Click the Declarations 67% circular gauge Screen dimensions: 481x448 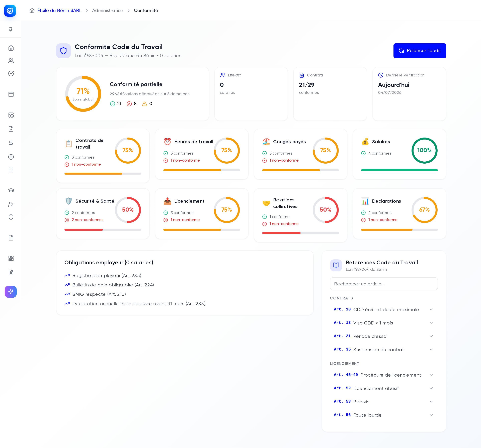(x=424, y=210)
